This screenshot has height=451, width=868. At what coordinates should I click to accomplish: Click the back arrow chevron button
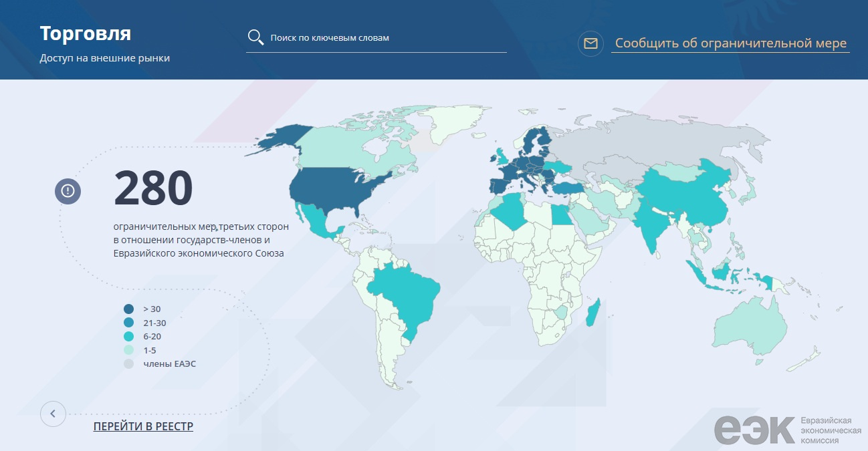tap(53, 414)
